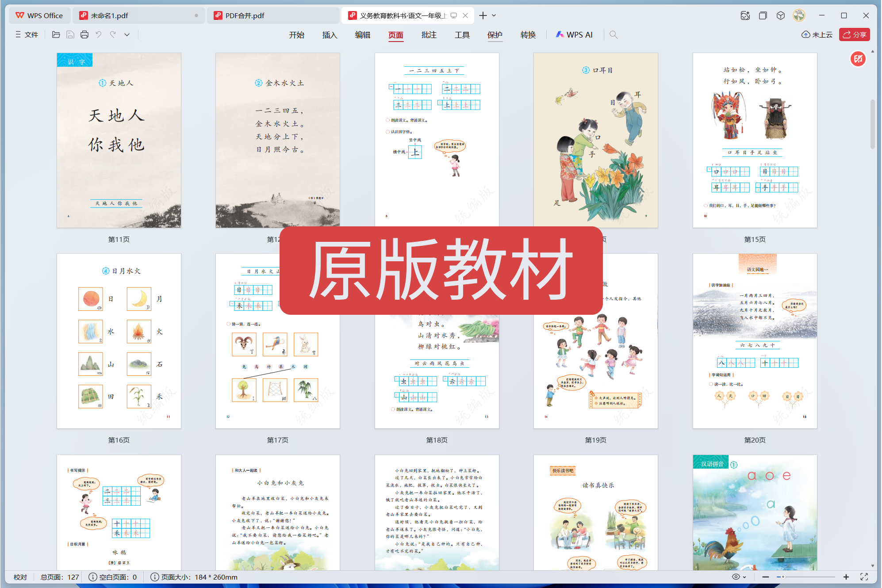Click 校对 in the status bar
Screen dimensions: 882x588
pos(20,577)
